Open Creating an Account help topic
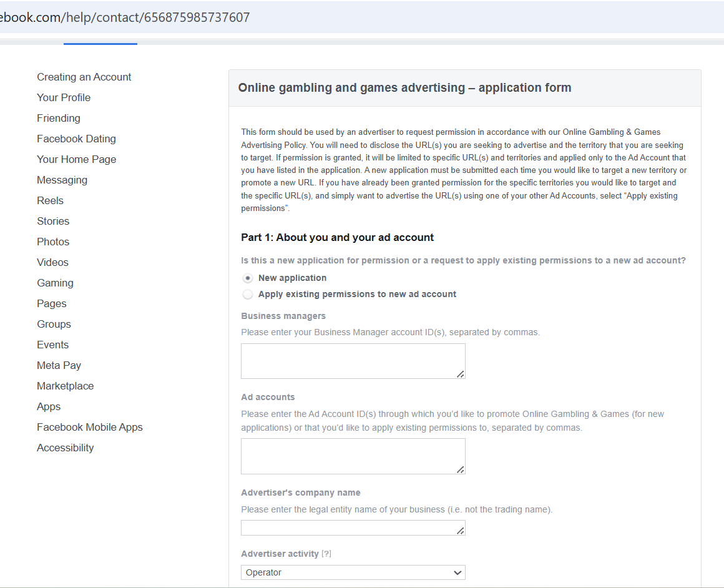Screen dimensions: 724x588 [84, 77]
